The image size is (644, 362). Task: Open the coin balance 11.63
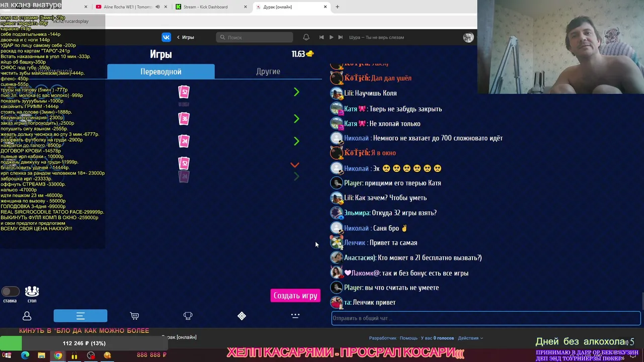(302, 54)
